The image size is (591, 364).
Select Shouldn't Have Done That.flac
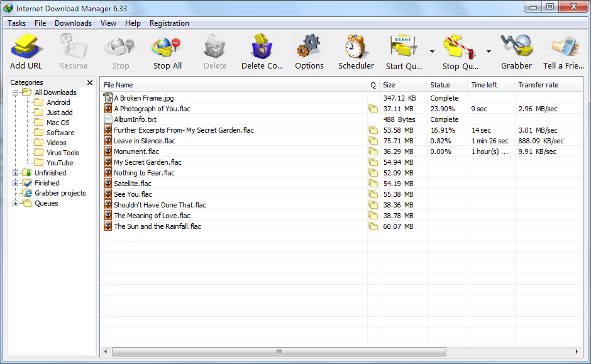click(x=160, y=205)
